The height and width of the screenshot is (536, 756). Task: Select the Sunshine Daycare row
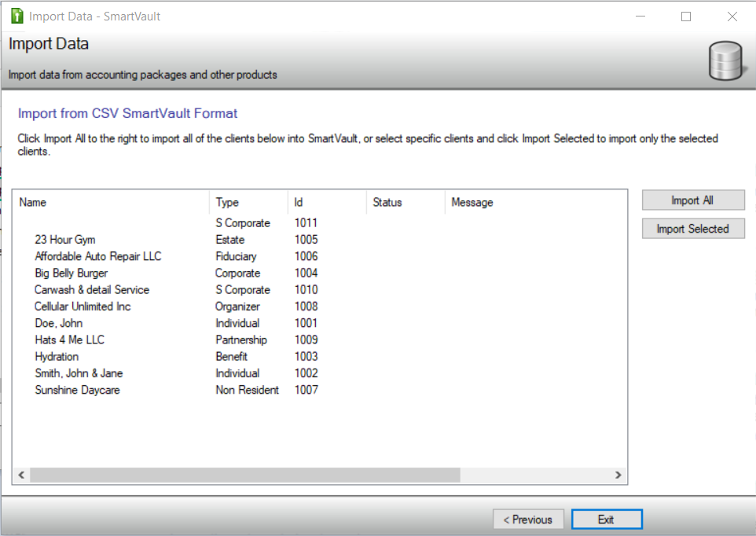tap(76, 390)
